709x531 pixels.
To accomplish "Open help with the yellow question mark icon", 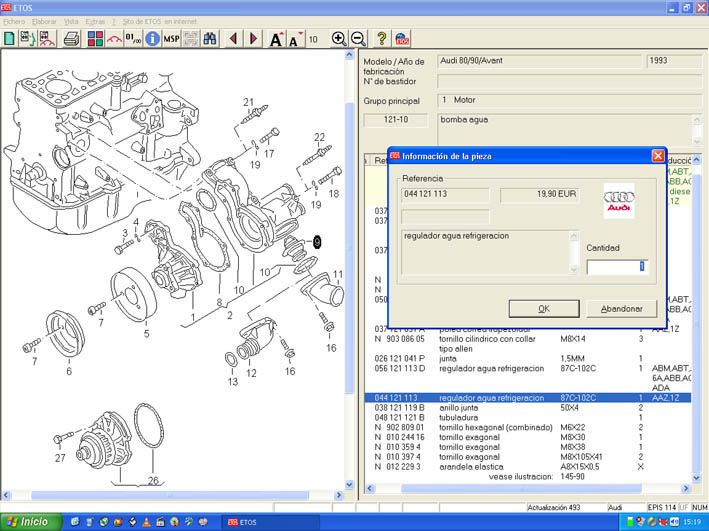I will [x=382, y=38].
